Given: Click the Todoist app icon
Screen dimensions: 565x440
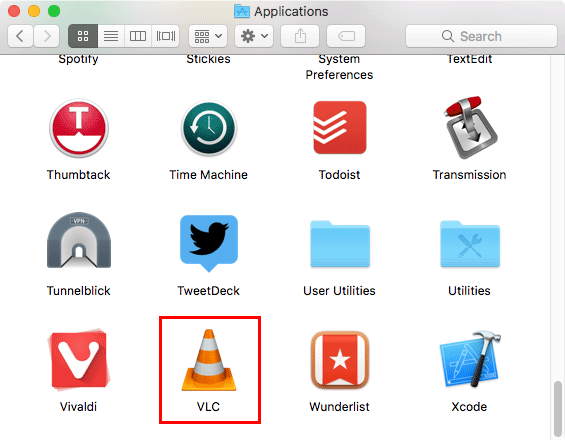Looking at the screenshot, I should tap(339, 127).
